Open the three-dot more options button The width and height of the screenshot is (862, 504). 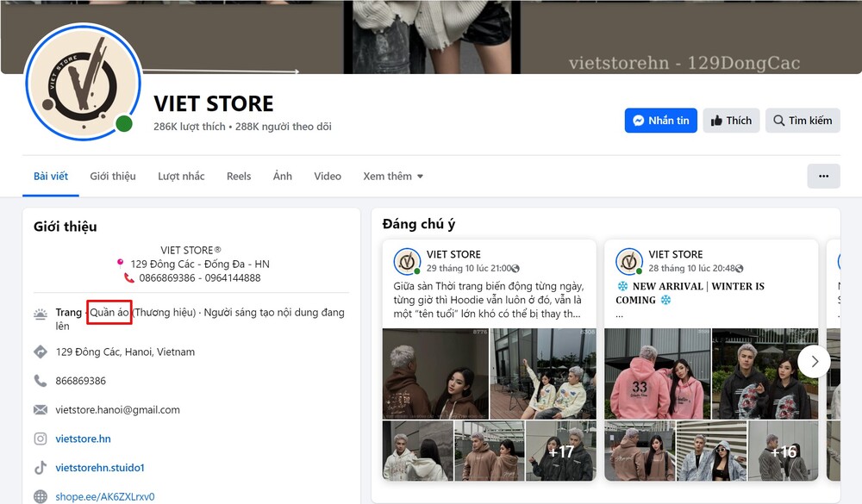click(823, 176)
